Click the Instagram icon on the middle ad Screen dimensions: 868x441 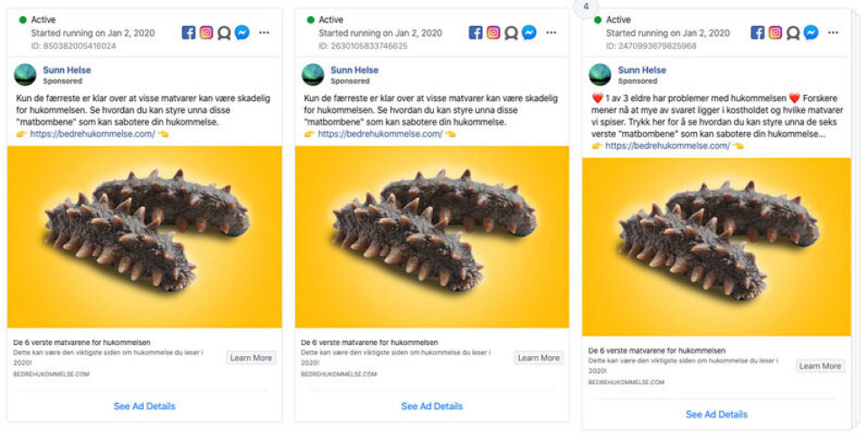coord(494,33)
